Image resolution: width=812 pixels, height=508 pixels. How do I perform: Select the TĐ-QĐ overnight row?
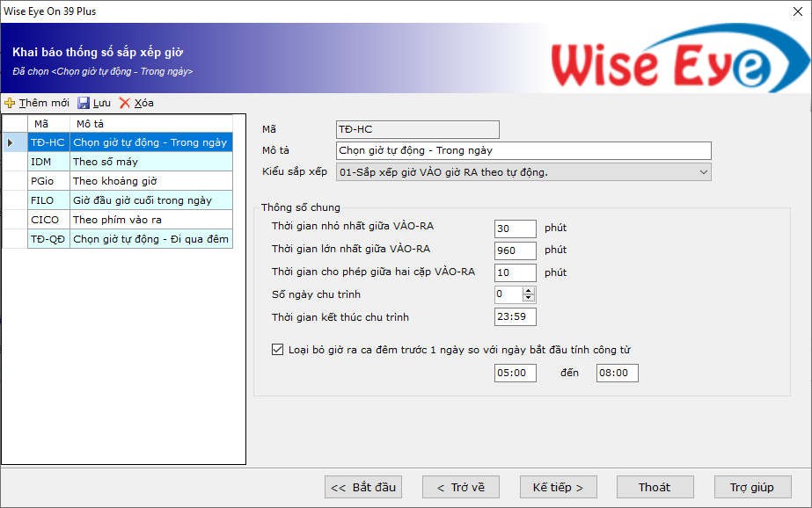[x=130, y=239]
